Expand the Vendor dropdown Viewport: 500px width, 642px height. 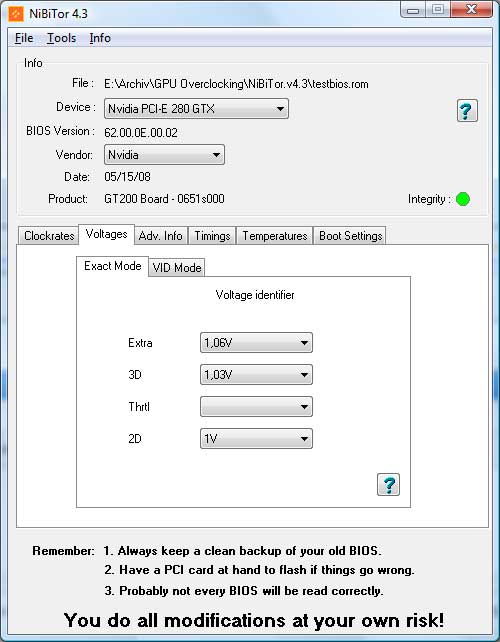(x=164, y=155)
